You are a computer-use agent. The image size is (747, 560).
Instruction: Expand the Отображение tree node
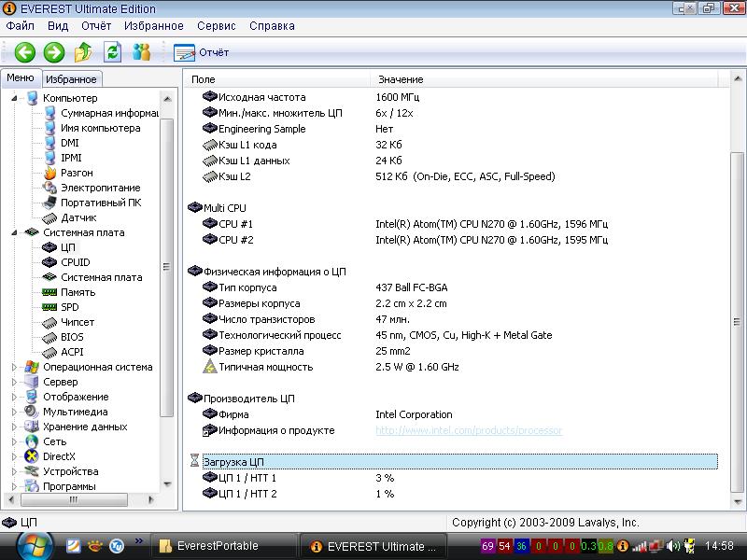[14, 398]
